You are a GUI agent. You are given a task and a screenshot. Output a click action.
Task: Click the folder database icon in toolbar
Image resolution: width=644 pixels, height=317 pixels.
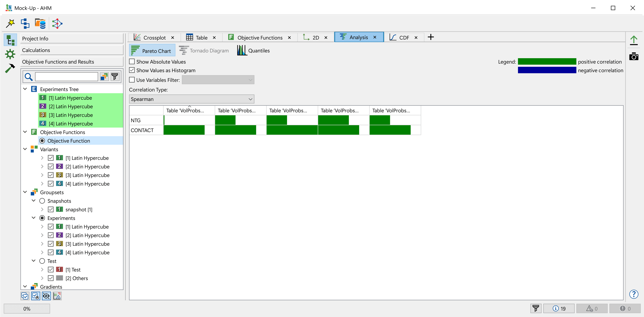tap(40, 24)
